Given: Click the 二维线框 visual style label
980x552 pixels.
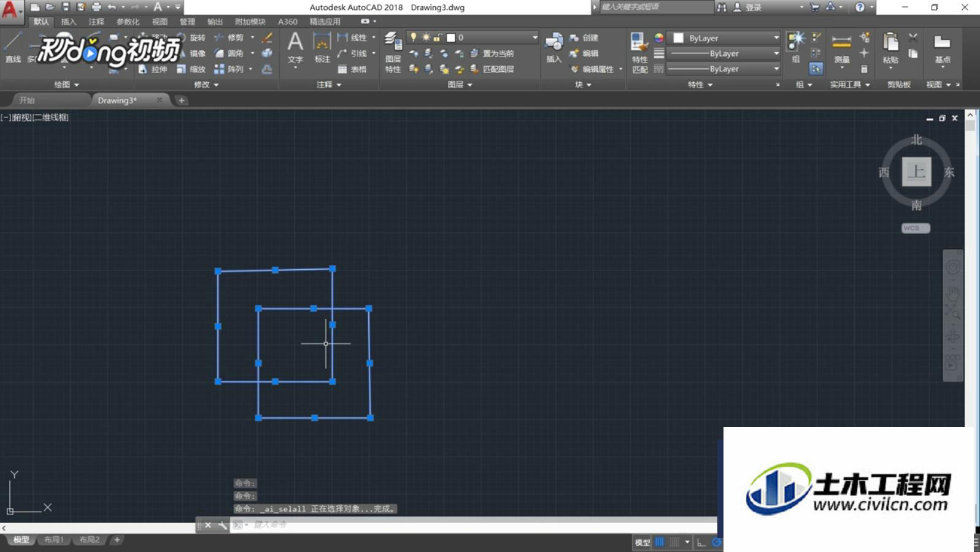Looking at the screenshot, I should pyautogui.click(x=50, y=117).
